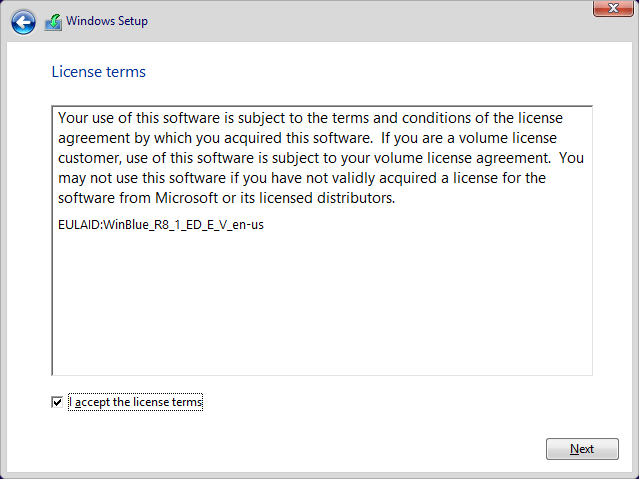The image size is (639, 479).
Task: Click the word "Microsoft" in the license text
Action: [187, 198]
